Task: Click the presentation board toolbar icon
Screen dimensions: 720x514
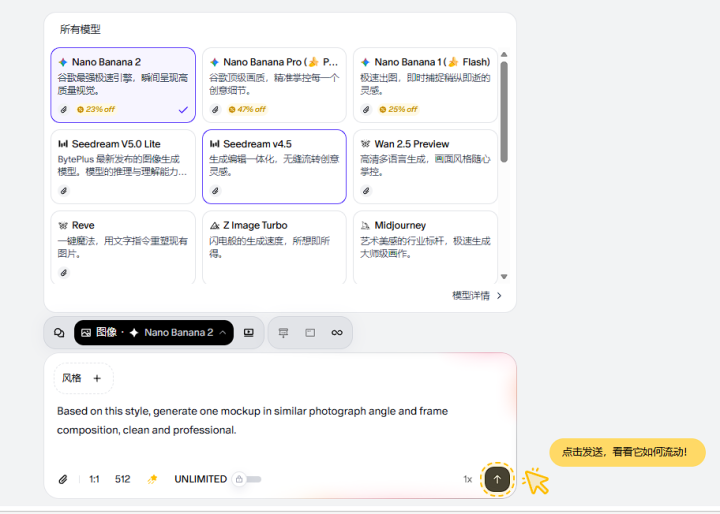Action: pyautogui.click(x=283, y=333)
